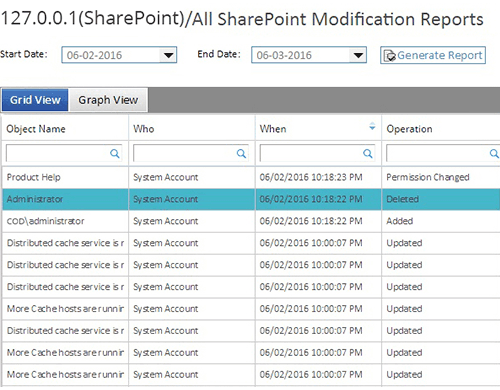Click the Permission Changed operation cell
Screen dimensions: 500x390
[x=441, y=177]
